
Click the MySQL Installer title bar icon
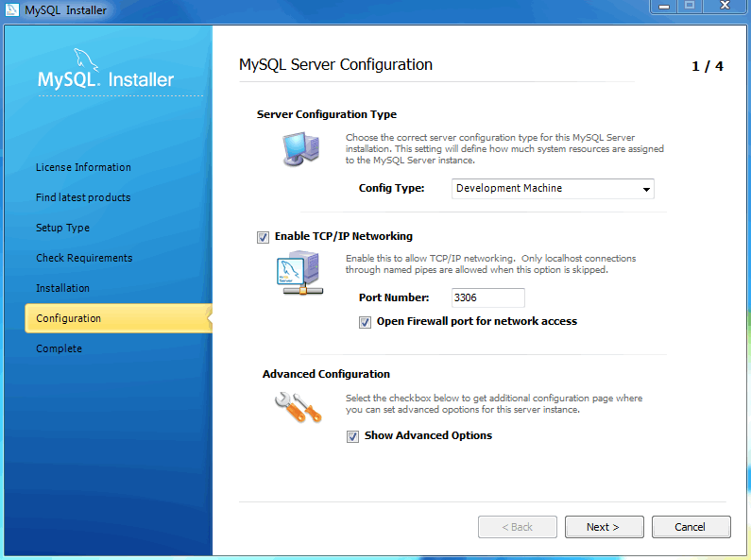(11, 9)
